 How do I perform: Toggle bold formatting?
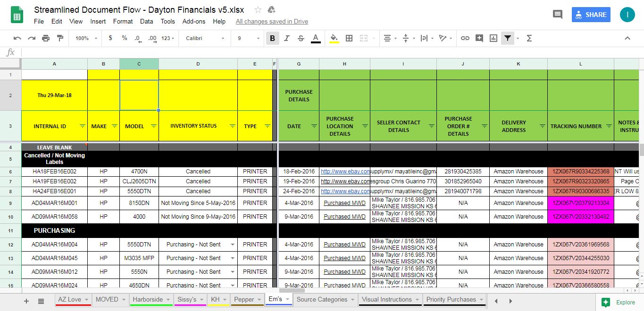[272, 38]
